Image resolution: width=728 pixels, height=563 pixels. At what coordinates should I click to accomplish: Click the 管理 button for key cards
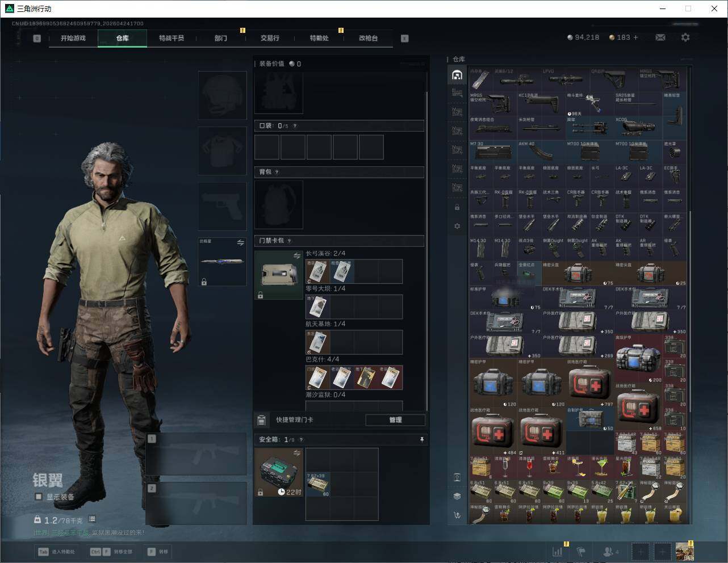(x=395, y=420)
